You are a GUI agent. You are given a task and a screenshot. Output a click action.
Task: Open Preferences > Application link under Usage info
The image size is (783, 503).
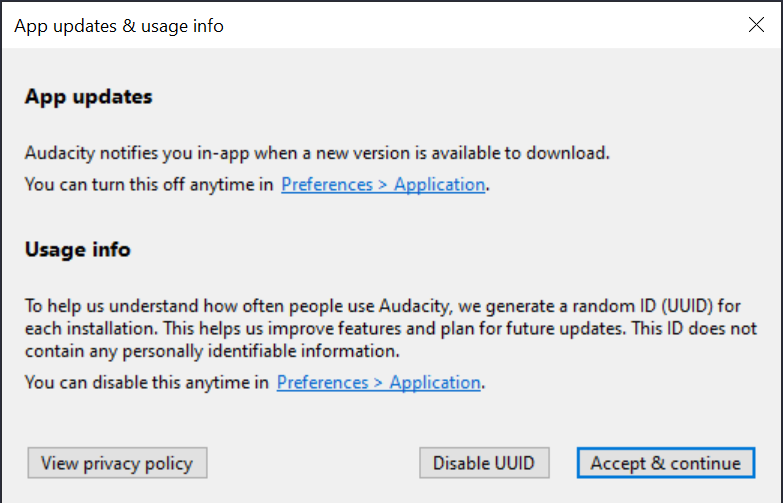pos(378,382)
